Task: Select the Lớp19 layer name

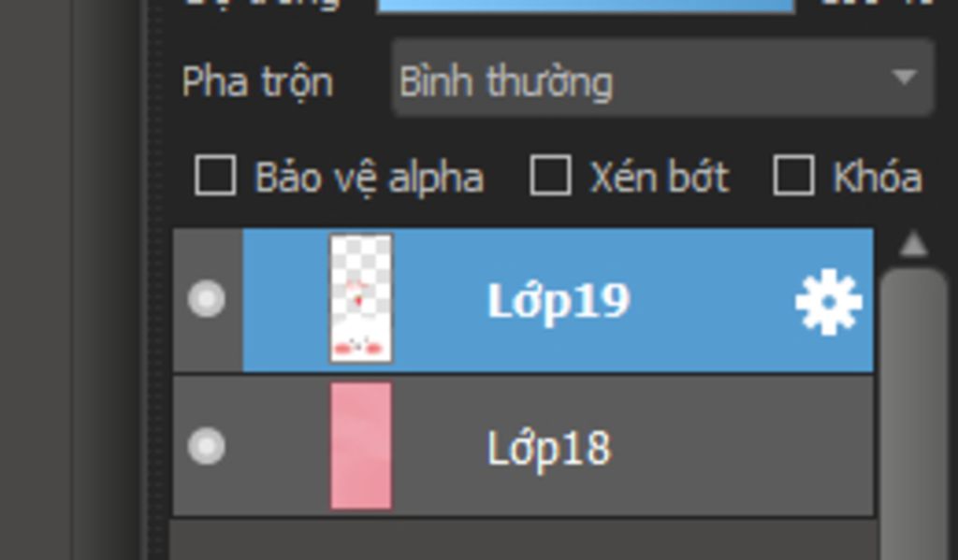Action: point(559,302)
